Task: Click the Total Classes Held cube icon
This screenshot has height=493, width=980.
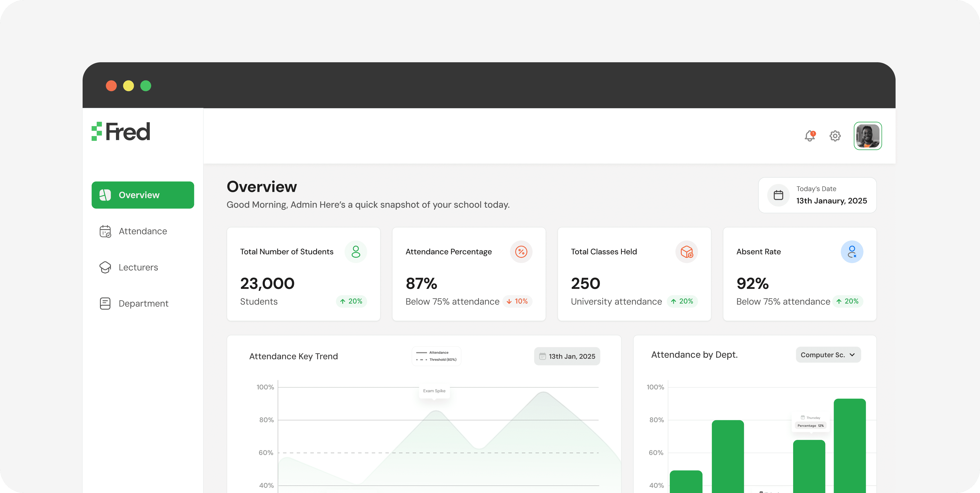Action: [x=686, y=252]
